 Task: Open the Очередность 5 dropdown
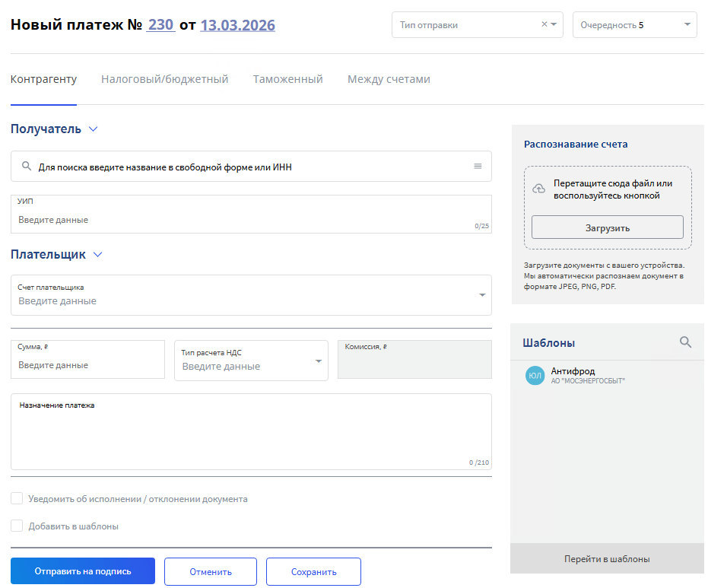[634, 25]
